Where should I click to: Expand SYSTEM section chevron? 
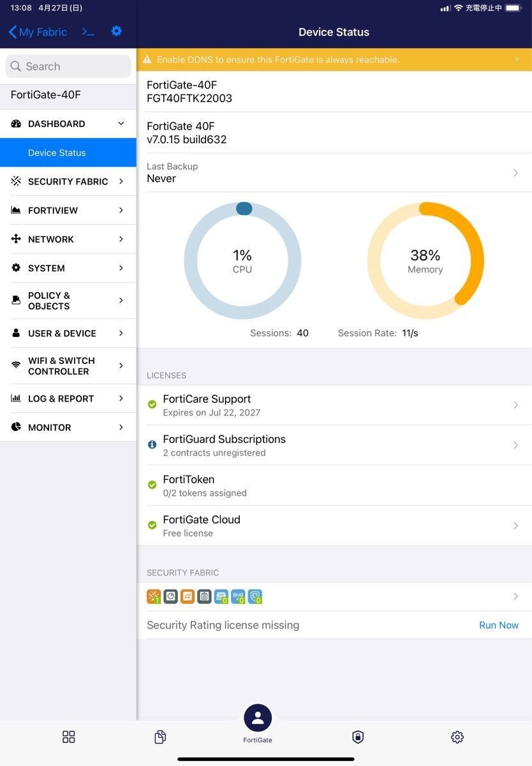pos(121,268)
